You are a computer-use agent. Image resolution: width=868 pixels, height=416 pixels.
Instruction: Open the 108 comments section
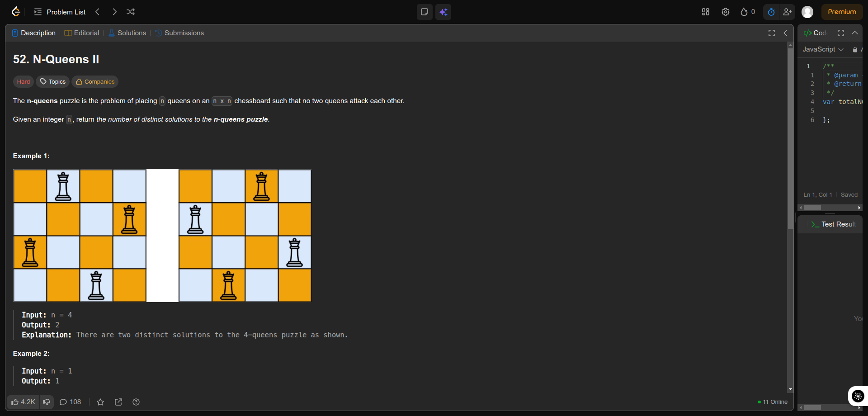71,402
